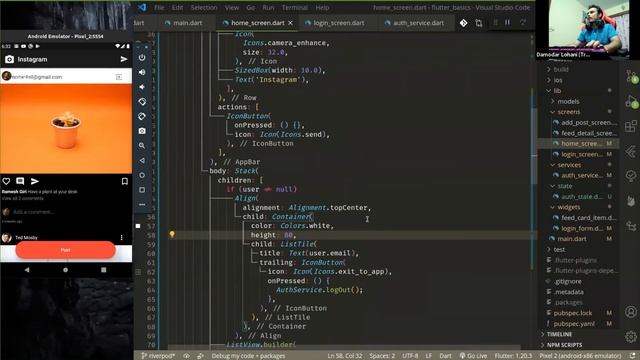
Task: Click the hot reload icon in the debug toolbar
Action: [523, 23]
